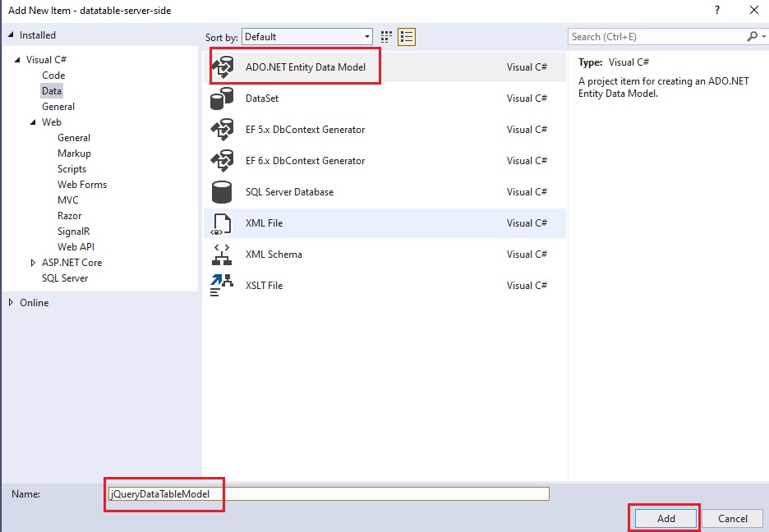Collapse the Visual C# tree node

[17, 60]
